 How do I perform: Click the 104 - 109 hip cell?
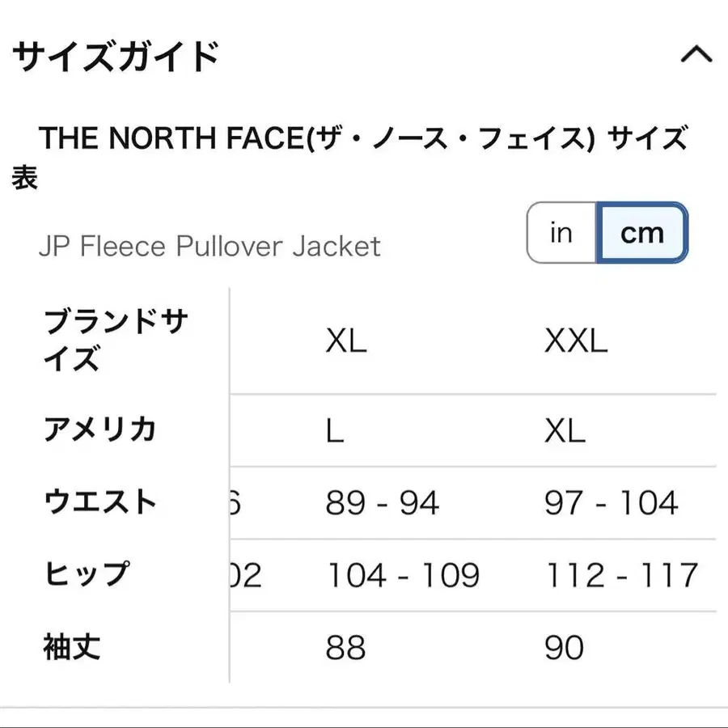coord(403,576)
